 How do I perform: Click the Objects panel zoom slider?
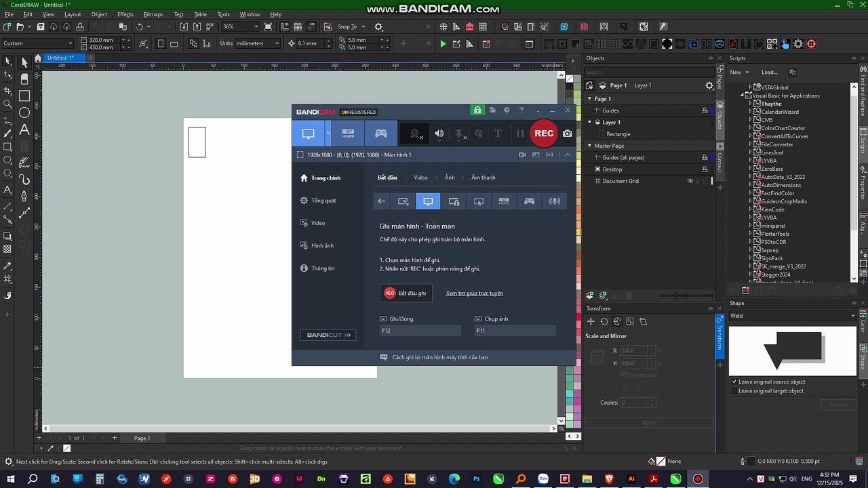point(676,296)
